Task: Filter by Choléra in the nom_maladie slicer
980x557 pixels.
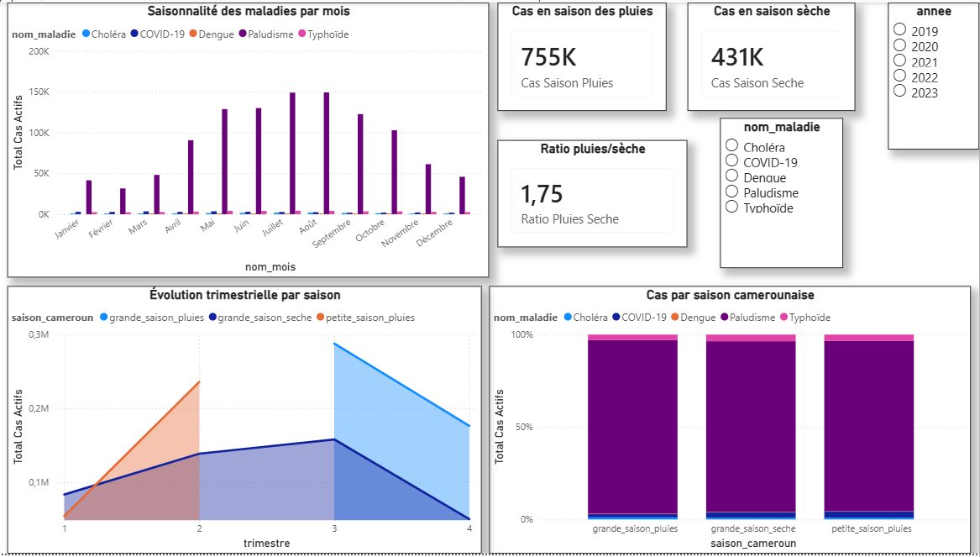Action: (x=732, y=145)
